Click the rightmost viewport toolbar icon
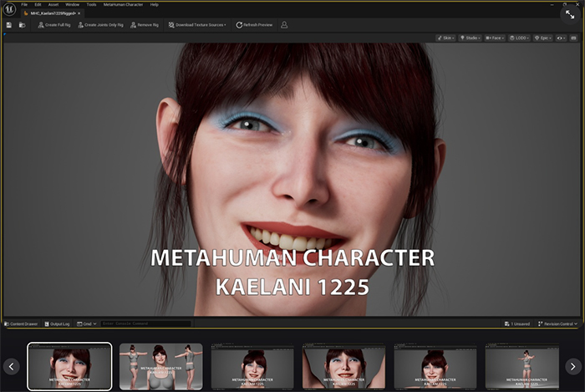The height and width of the screenshot is (392, 585). (573, 38)
